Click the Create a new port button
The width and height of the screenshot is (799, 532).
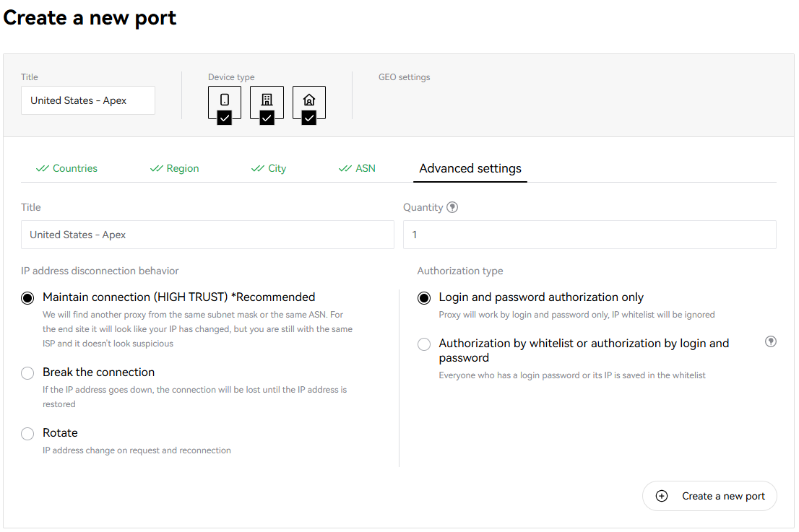(709, 496)
